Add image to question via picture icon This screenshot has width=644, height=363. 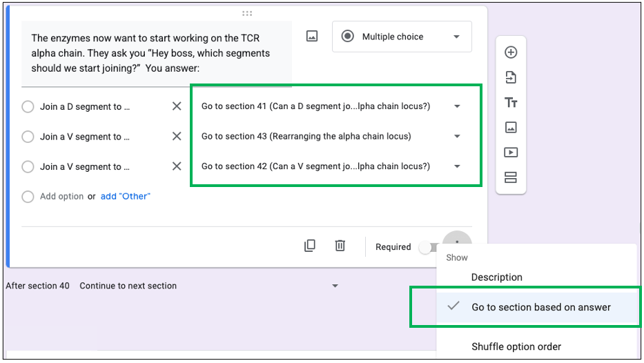click(x=312, y=37)
